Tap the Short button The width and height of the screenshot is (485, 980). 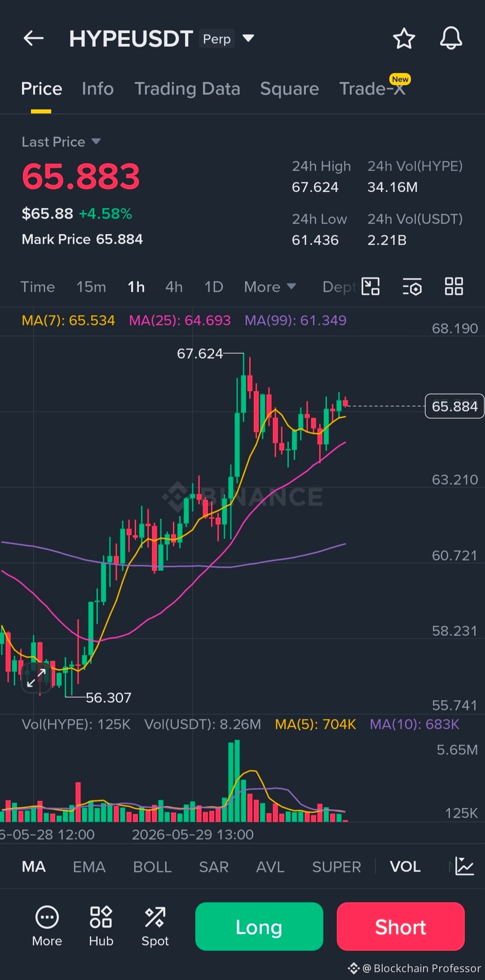(x=401, y=927)
